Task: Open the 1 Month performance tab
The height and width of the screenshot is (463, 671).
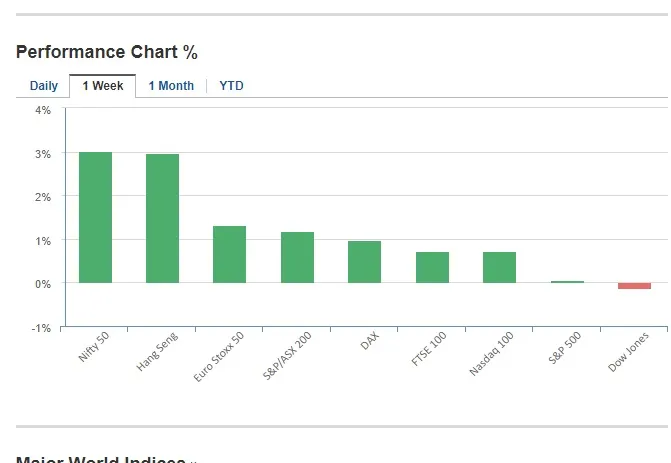Action: tap(171, 86)
